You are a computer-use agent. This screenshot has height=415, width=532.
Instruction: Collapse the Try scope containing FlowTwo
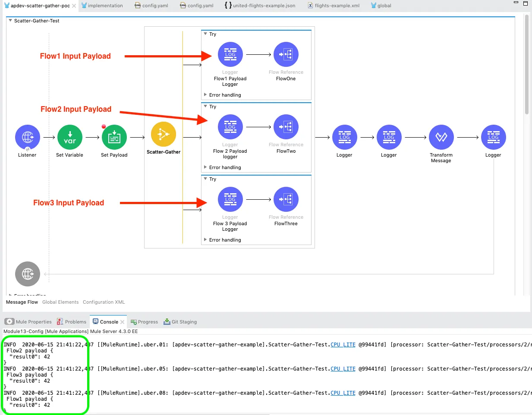[205, 106]
